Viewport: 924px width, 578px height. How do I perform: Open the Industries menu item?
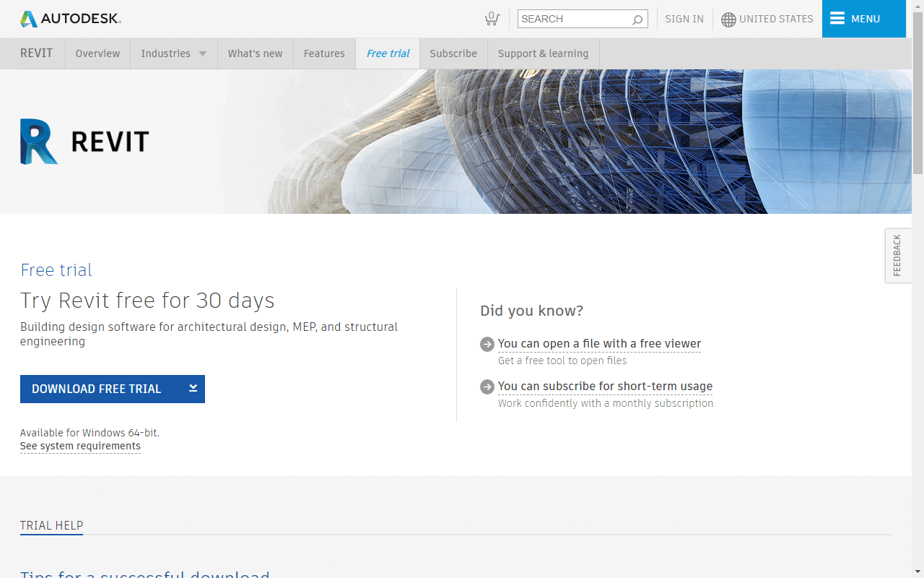click(x=165, y=53)
